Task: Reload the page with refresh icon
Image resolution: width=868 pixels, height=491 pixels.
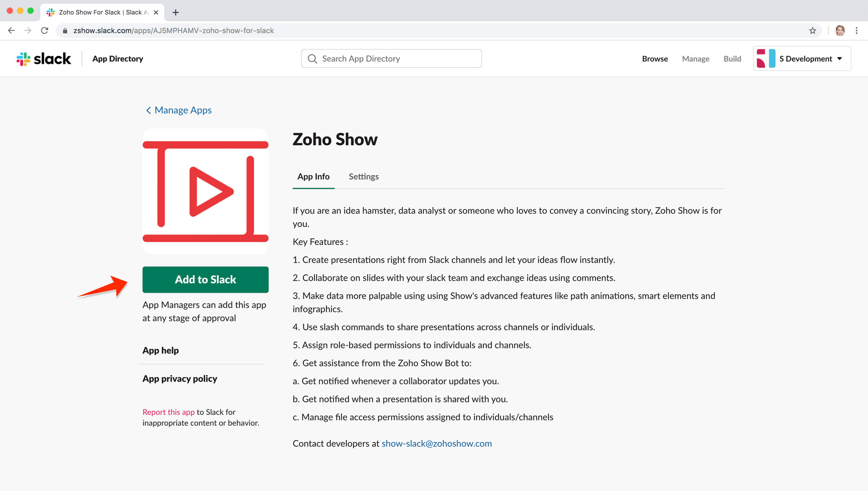Action: (45, 30)
